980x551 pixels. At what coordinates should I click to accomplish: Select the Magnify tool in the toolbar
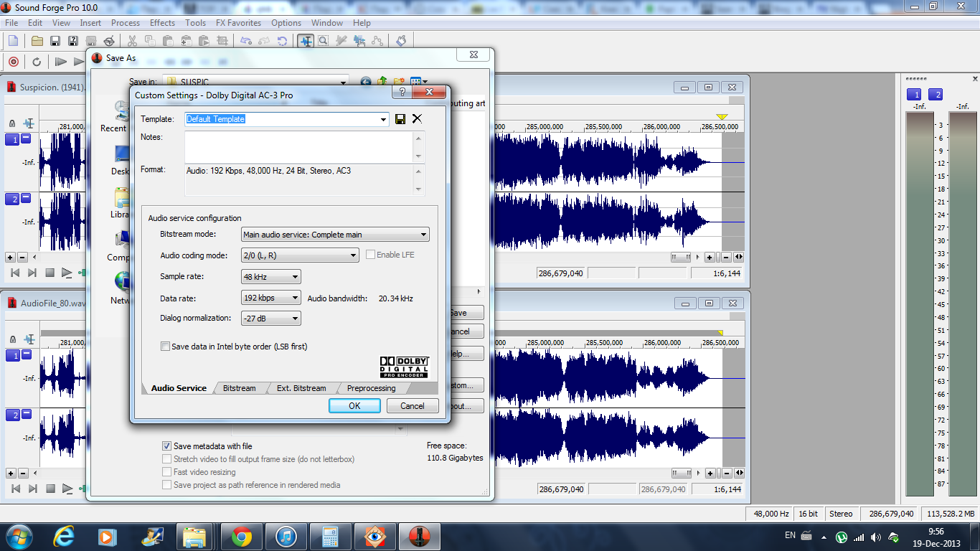324,41
